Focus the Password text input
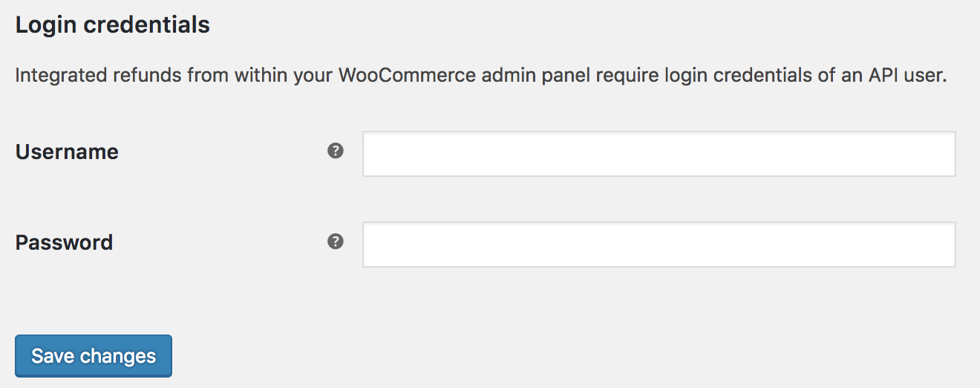 (659, 245)
